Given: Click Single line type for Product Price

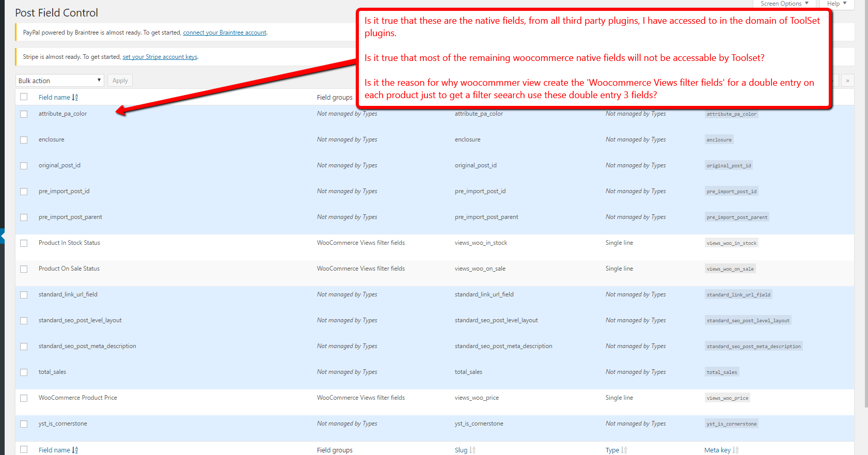Looking at the screenshot, I should pos(619,398).
